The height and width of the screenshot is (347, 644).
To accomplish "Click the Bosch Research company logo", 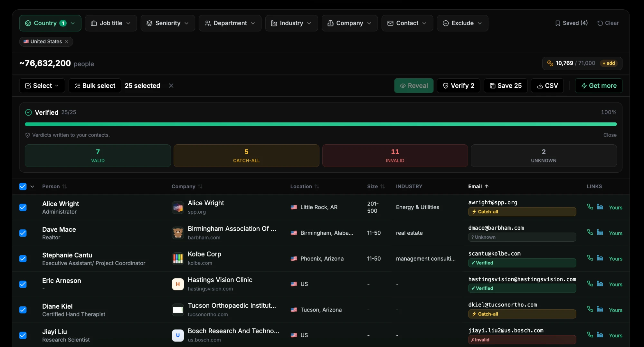I will (178, 335).
